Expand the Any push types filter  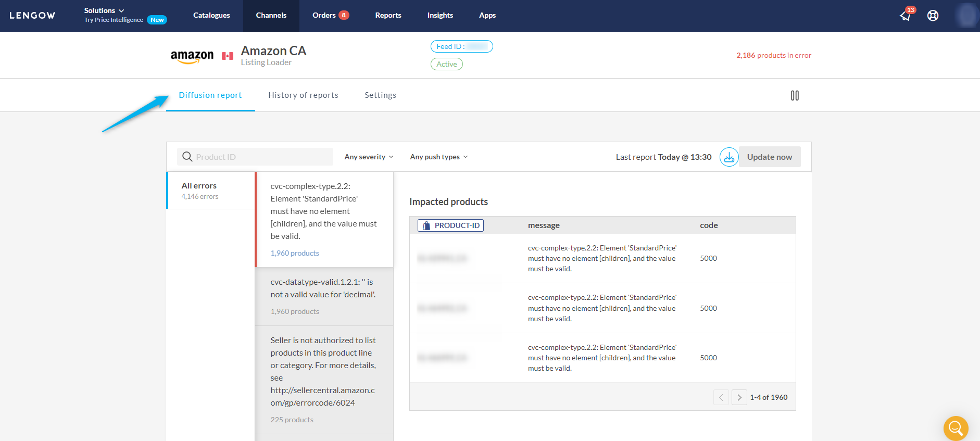coord(438,157)
